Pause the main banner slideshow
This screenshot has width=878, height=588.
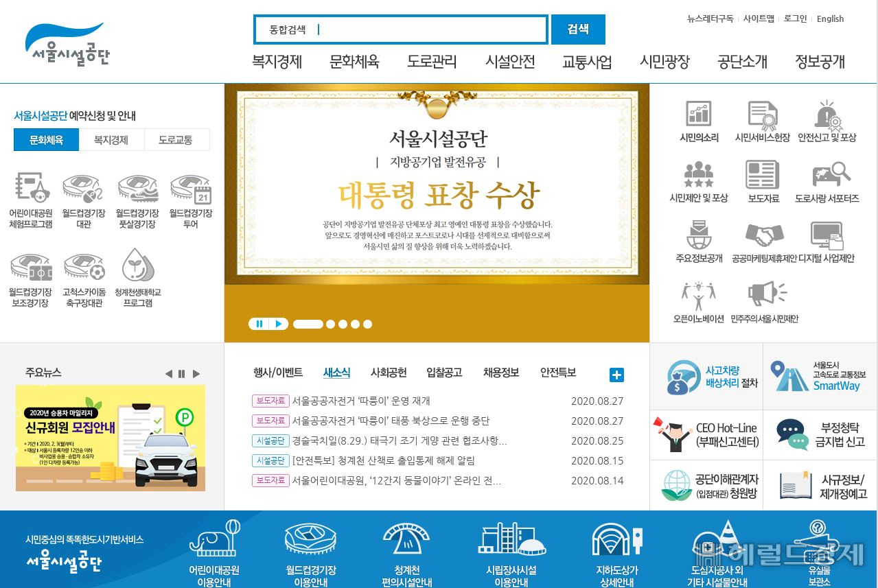(x=259, y=324)
